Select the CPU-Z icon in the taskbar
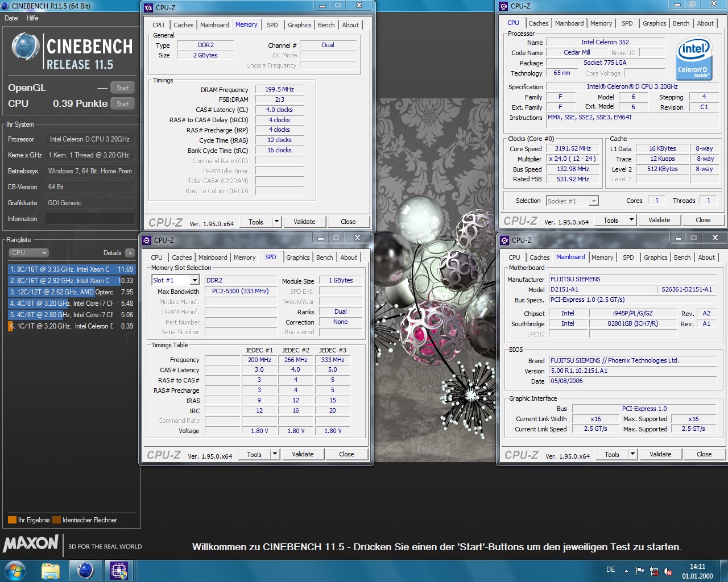Screen dimensions: 728x582 [x=119, y=571]
